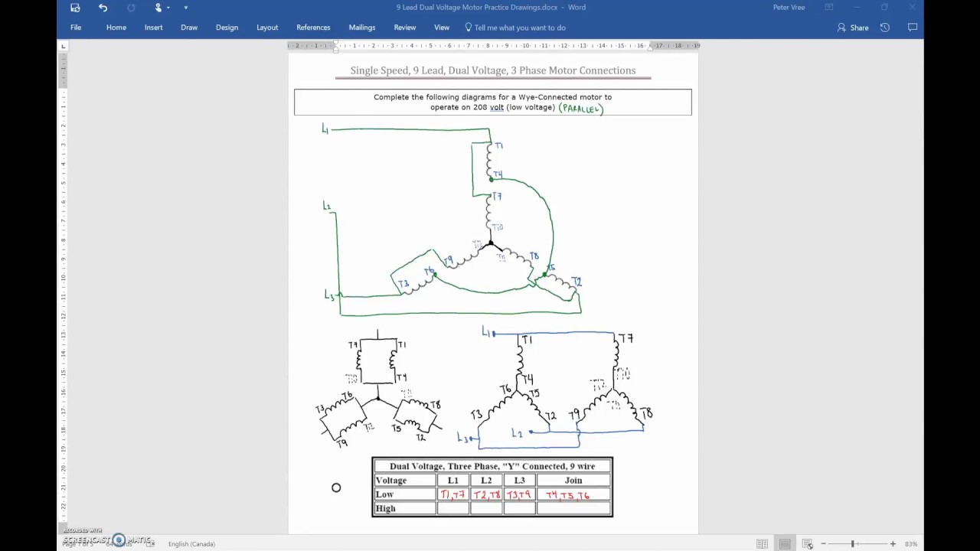Switch to Web Layout view icon
Image resolution: width=980 pixels, height=551 pixels.
(x=807, y=544)
